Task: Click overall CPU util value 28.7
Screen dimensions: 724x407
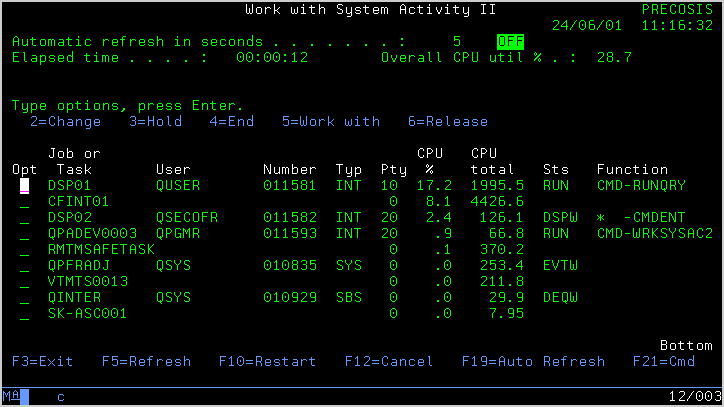Action: click(x=614, y=58)
